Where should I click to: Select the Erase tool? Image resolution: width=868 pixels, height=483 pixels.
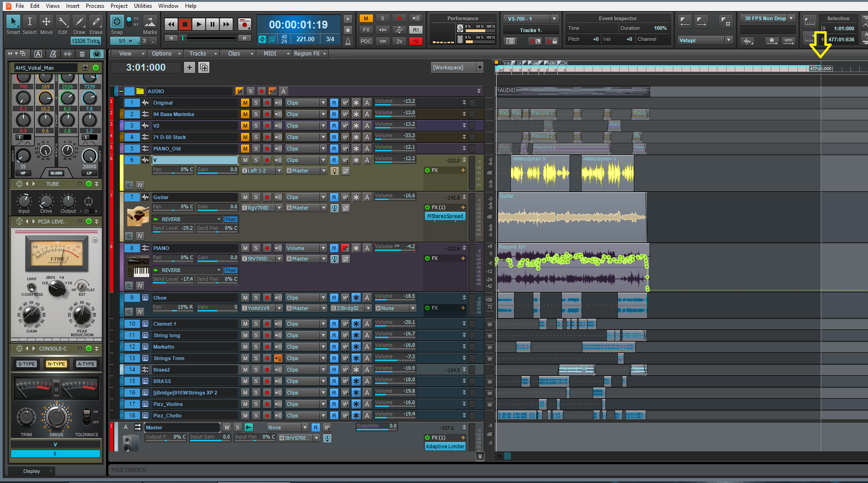click(96, 22)
